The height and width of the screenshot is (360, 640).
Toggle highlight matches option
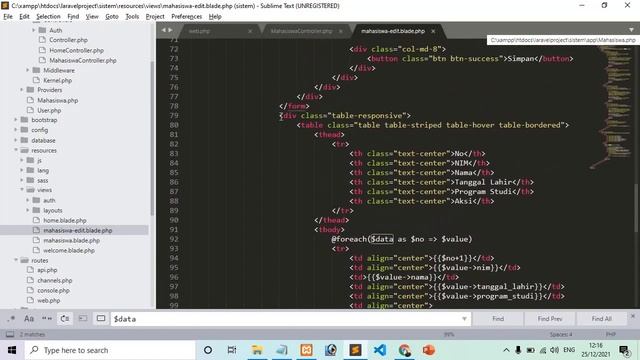pos(101,318)
